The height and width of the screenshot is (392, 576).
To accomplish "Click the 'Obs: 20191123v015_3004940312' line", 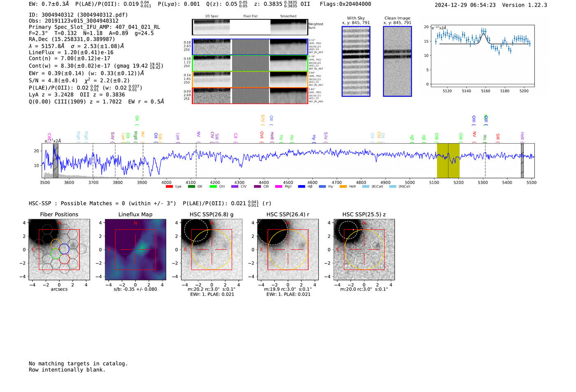I will point(74,21).
